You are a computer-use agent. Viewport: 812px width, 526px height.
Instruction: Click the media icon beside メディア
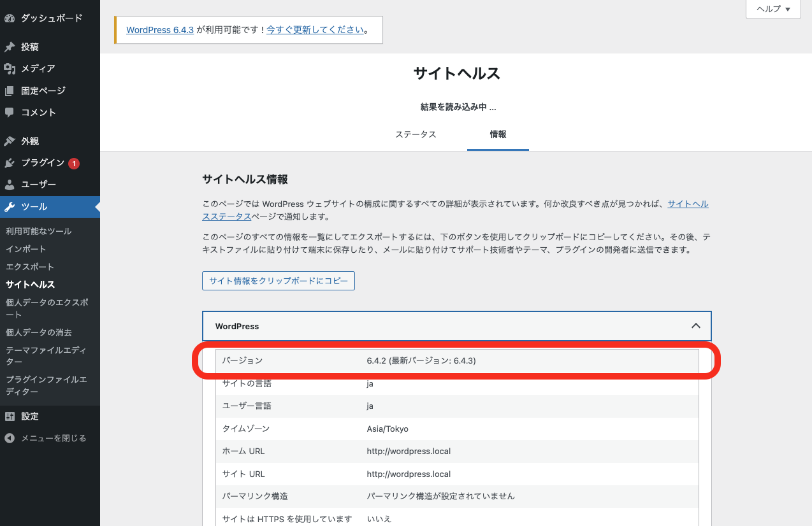pos(10,69)
